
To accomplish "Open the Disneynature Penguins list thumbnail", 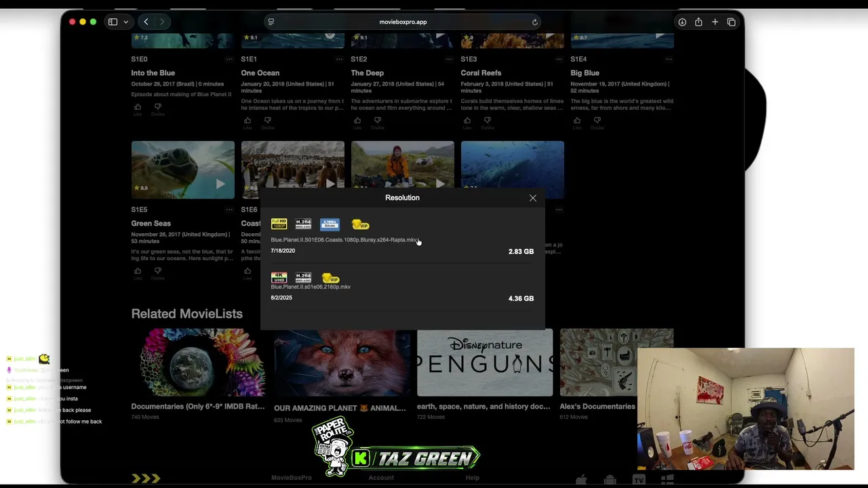I will click(x=485, y=363).
